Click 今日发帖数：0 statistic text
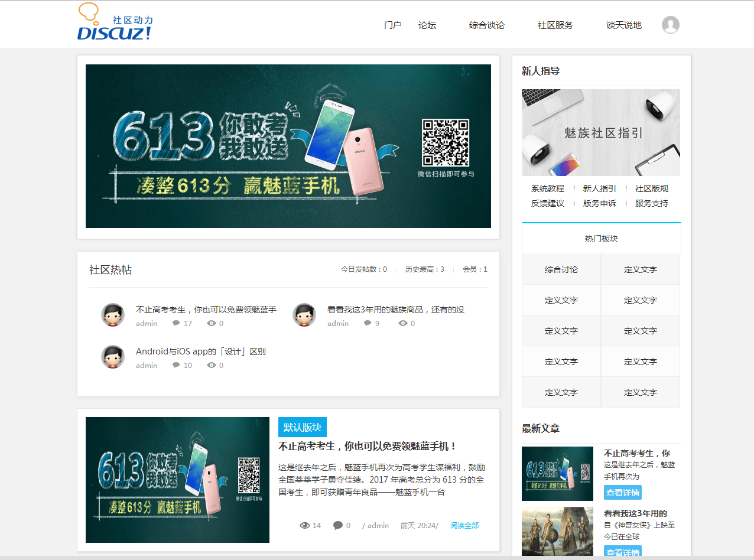 (x=364, y=269)
